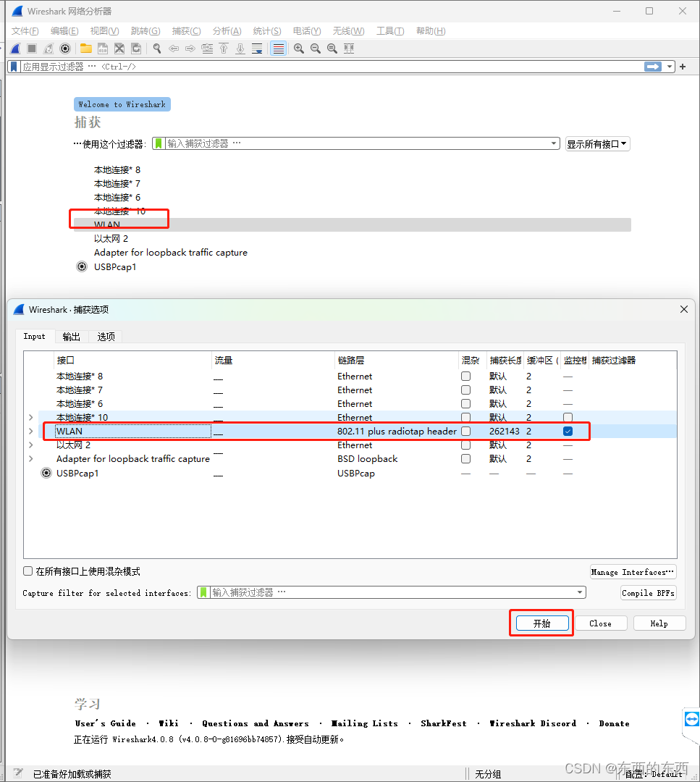Image resolution: width=700 pixels, height=782 pixels.
Task: Toggle packet colorize rules icon
Action: tap(278, 49)
